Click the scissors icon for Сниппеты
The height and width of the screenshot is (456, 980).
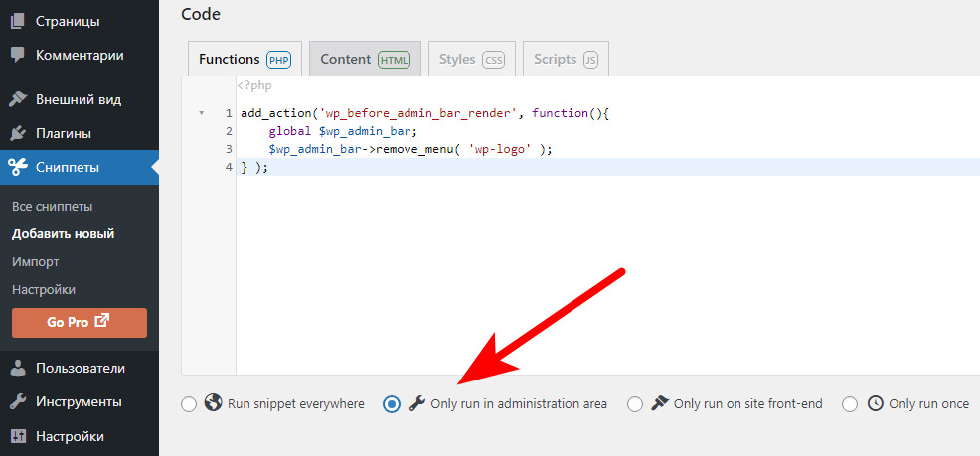pos(18,168)
